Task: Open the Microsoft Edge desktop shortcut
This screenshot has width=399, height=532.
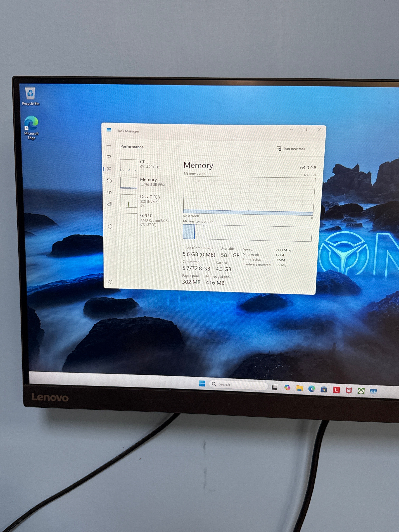Action: tap(31, 128)
